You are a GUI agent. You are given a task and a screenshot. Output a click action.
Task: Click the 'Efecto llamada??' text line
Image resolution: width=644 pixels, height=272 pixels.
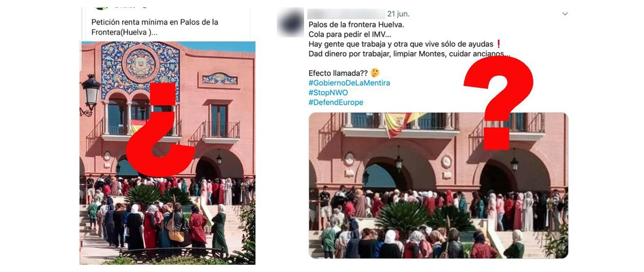pos(338,73)
